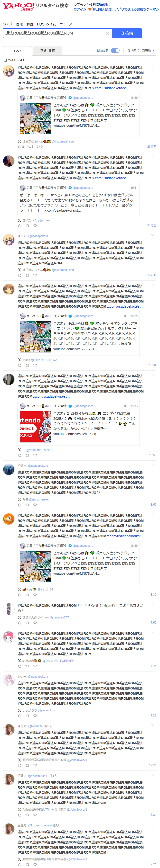Switch to the 画像・動画 tab
Image resolution: width=160 pixels, height=868 pixels.
tap(47, 51)
